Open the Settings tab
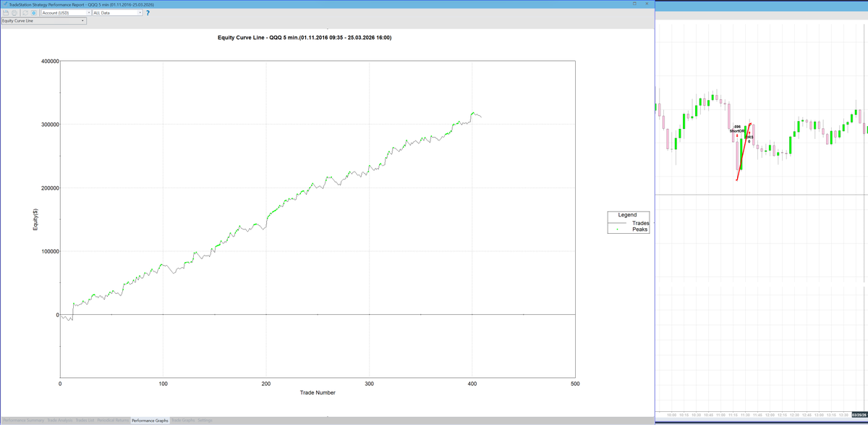Viewport: 868px width, 425px height. [205, 420]
